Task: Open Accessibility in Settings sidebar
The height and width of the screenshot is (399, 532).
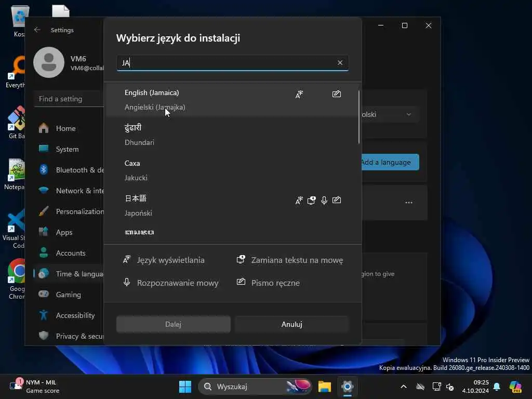Action: (x=70, y=315)
